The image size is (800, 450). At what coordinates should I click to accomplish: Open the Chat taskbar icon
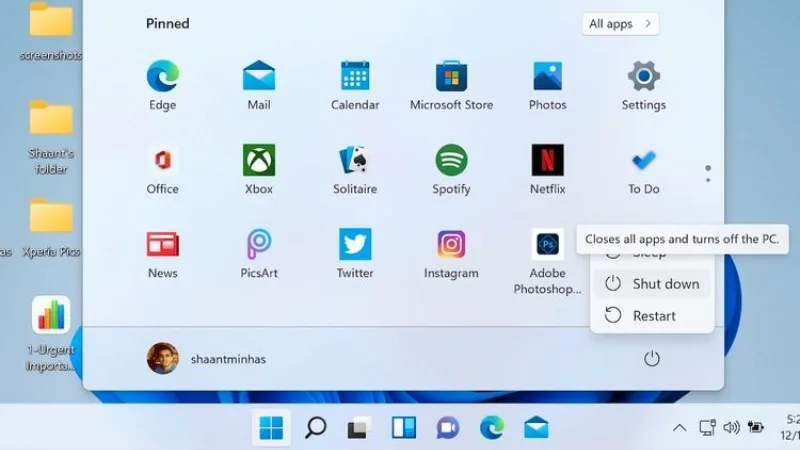(447, 428)
